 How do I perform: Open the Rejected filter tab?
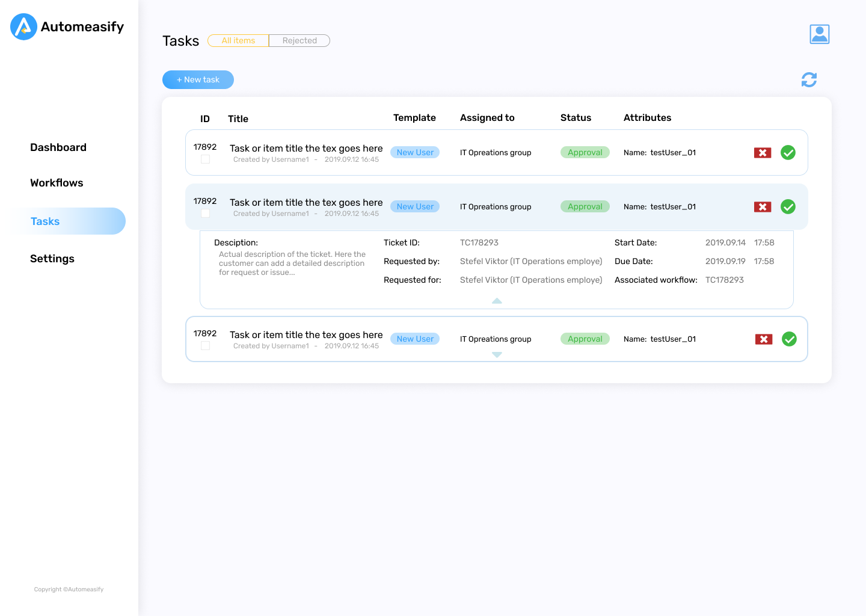click(x=299, y=40)
